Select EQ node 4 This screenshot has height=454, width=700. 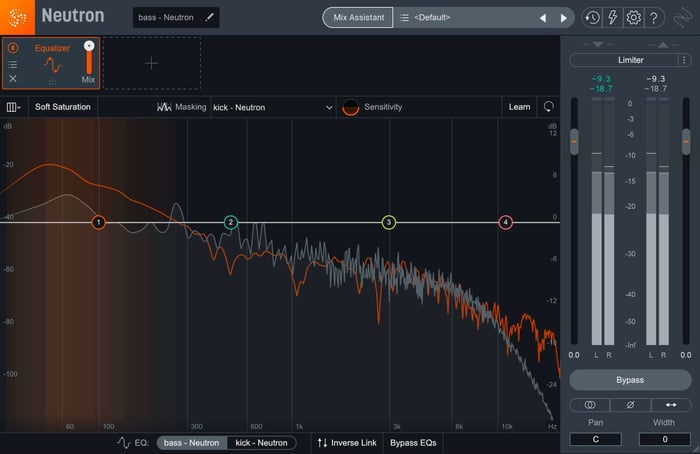505,222
